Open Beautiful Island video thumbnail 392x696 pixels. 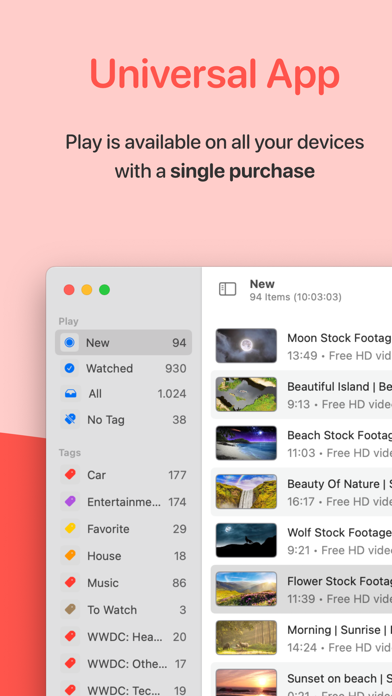point(246,394)
